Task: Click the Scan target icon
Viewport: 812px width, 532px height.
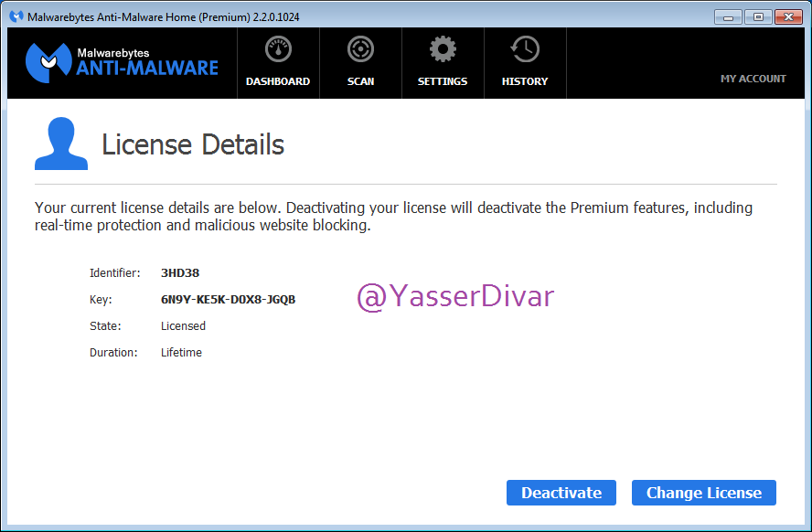Action: tap(360, 49)
